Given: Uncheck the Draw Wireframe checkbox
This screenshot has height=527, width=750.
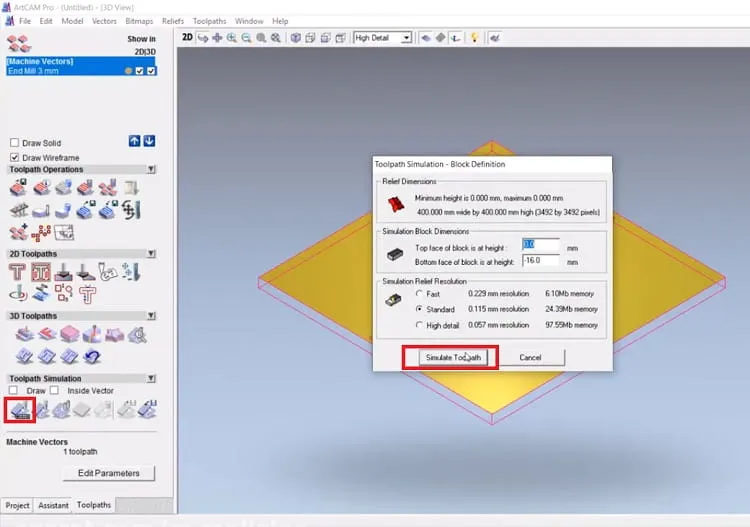Looking at the screenshot, I should [14, 157].
